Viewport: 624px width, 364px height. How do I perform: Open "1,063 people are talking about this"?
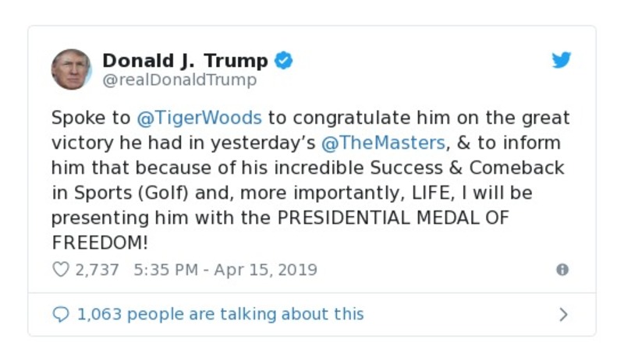220,314
